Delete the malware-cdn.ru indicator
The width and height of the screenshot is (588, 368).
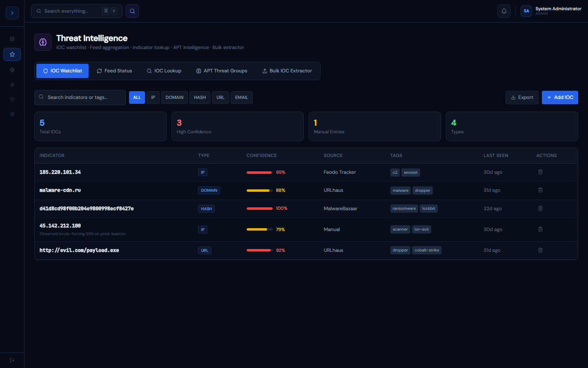coord(540,190)
